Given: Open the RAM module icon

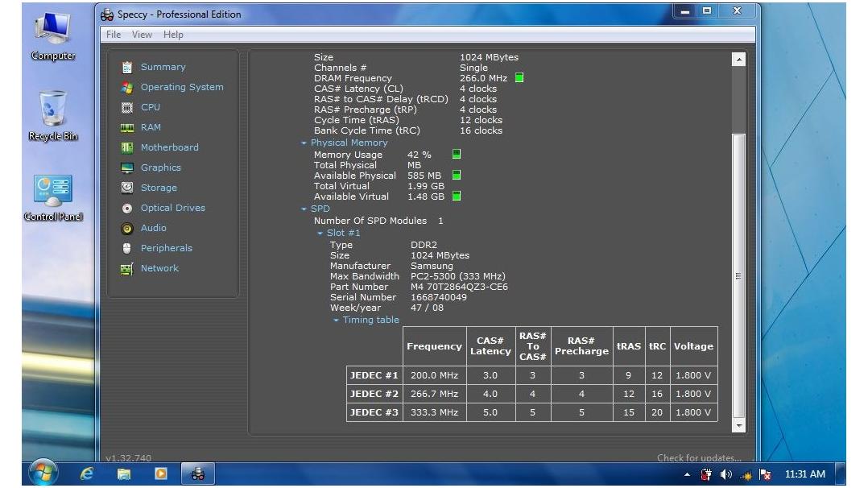Looking at the screenshot, I should 126,127.
